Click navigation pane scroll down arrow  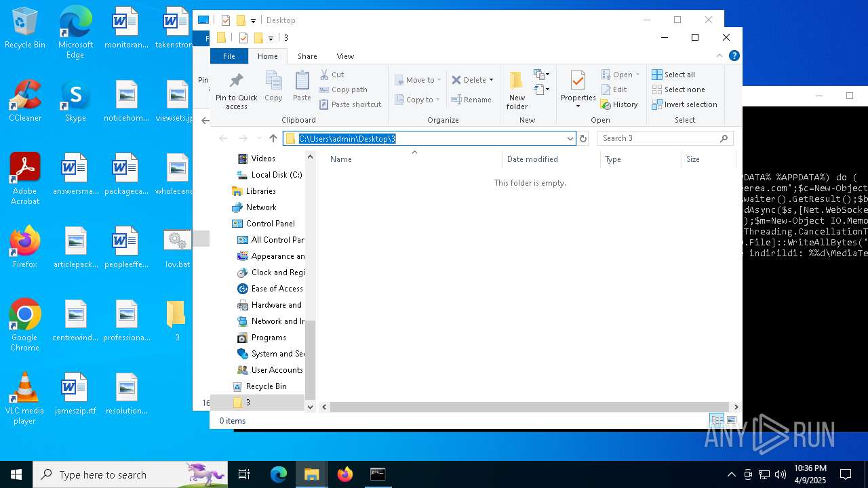pos(311,407)
